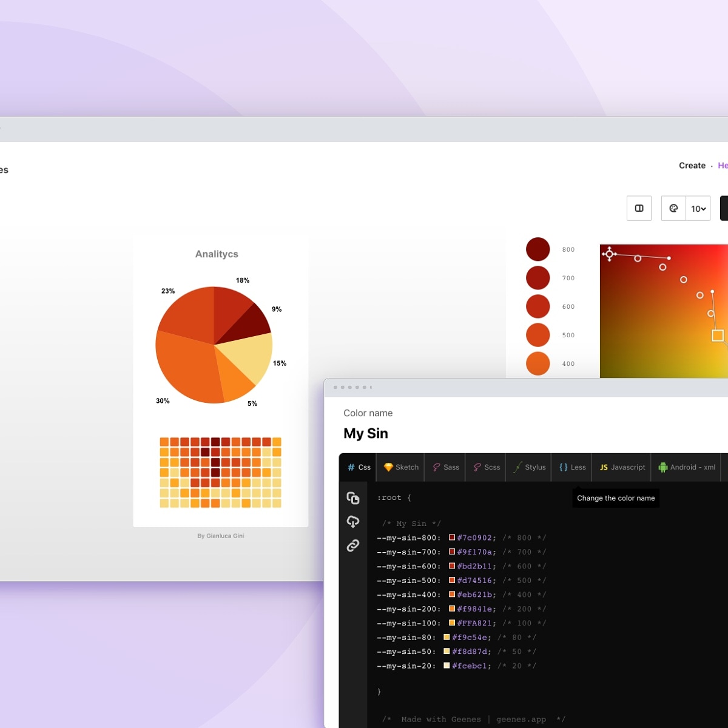
Task: Click the move handle on color gradient
Action: (610, 254)
